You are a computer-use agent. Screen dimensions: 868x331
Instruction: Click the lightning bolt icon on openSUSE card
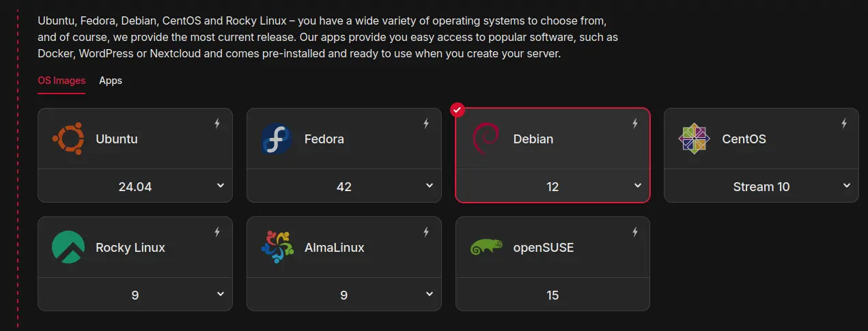point(635,232)
